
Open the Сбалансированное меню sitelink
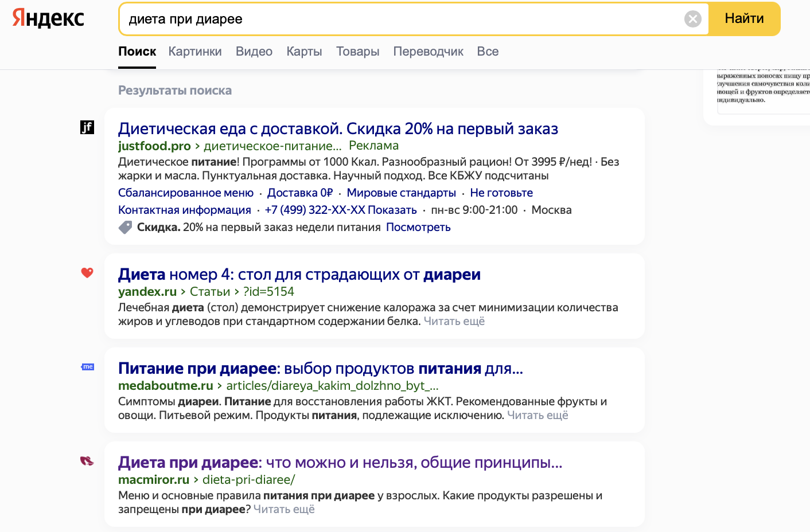click(186, 193)
